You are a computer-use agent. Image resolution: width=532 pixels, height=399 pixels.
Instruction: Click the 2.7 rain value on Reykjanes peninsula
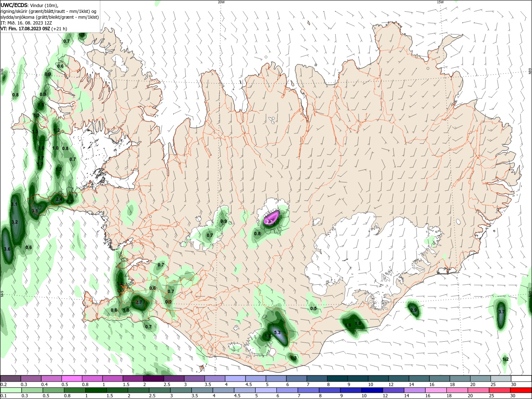pos(139,302)
